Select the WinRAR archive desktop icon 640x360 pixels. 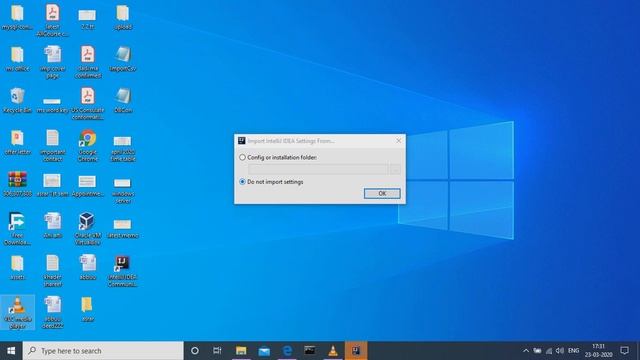tap(17, 184)
